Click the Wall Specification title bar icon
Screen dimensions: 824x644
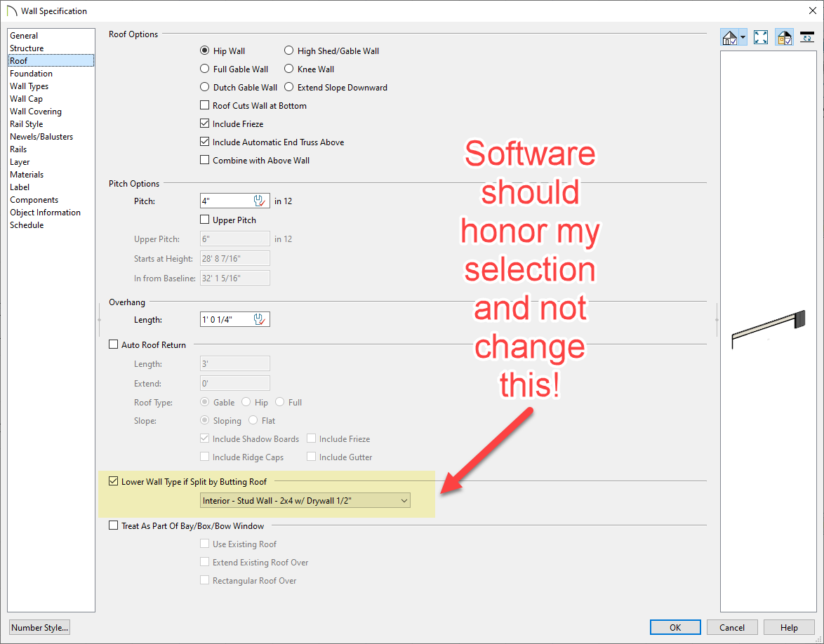point(12,11)
